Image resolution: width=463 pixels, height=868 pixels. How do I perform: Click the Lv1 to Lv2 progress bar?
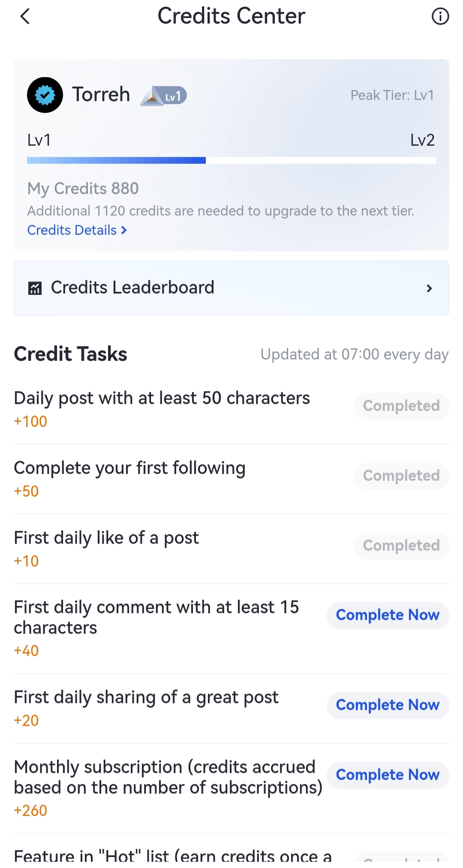[231, 160]
